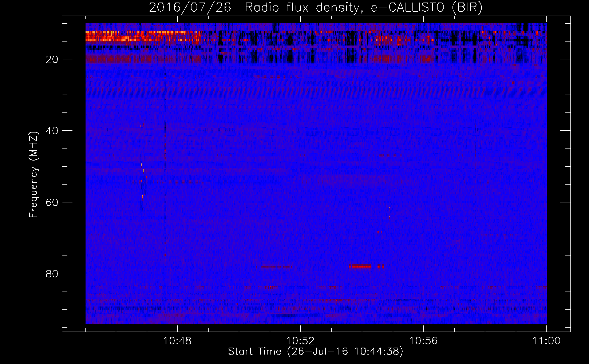The width and height of the screenshot is (589, 364).
Task: Click the '20' frequency tick label
Action: (52, 59)
